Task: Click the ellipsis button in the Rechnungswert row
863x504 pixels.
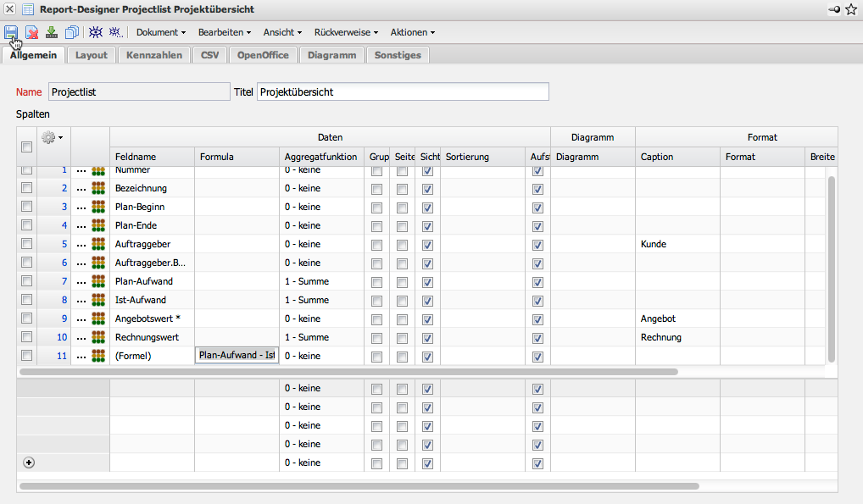Action: [x=81, y=337]
